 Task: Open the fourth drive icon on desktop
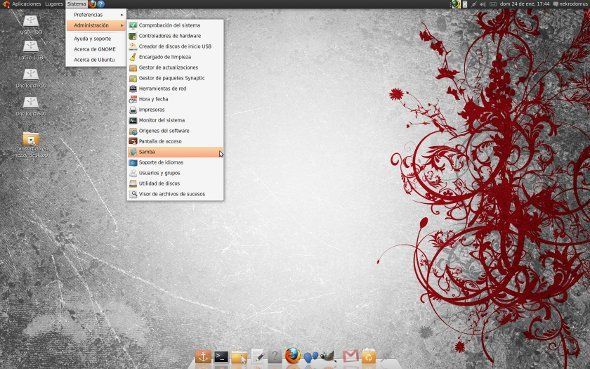[30, 102]
